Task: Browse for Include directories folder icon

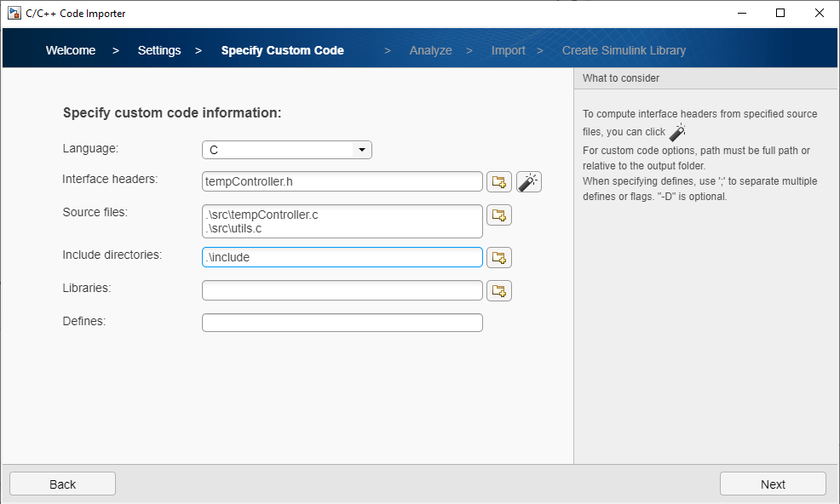Action: (x=499, y=257)
